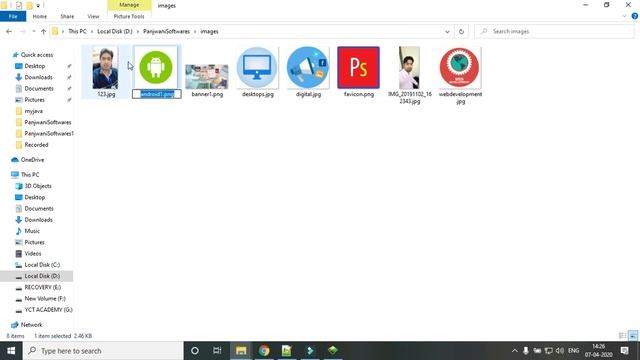Click Local Disk (D:) breadcrumb
The height and width of the screenshot is (360, 640).
115,31
